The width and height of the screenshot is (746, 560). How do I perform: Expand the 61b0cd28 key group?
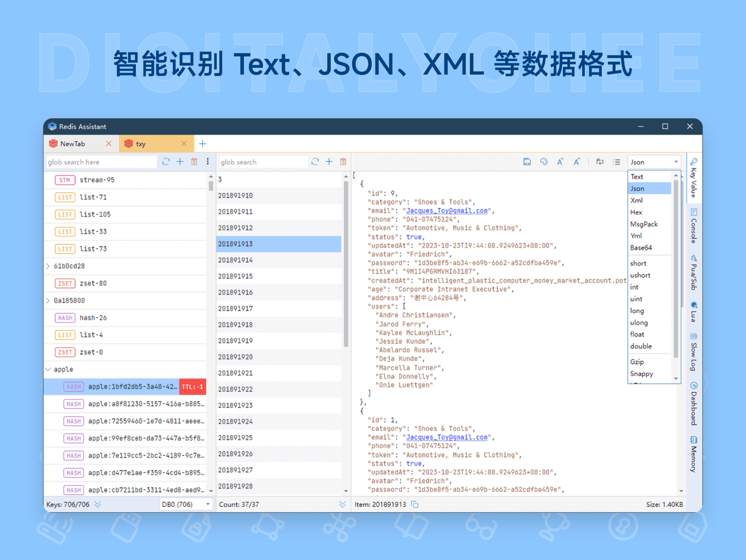pyautogui.click(x=48, y=266)
